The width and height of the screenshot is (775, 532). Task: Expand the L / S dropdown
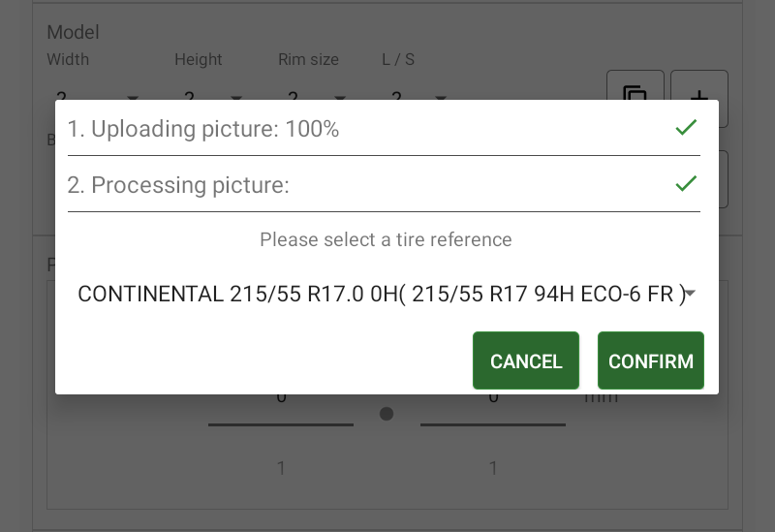coord(441,97)
